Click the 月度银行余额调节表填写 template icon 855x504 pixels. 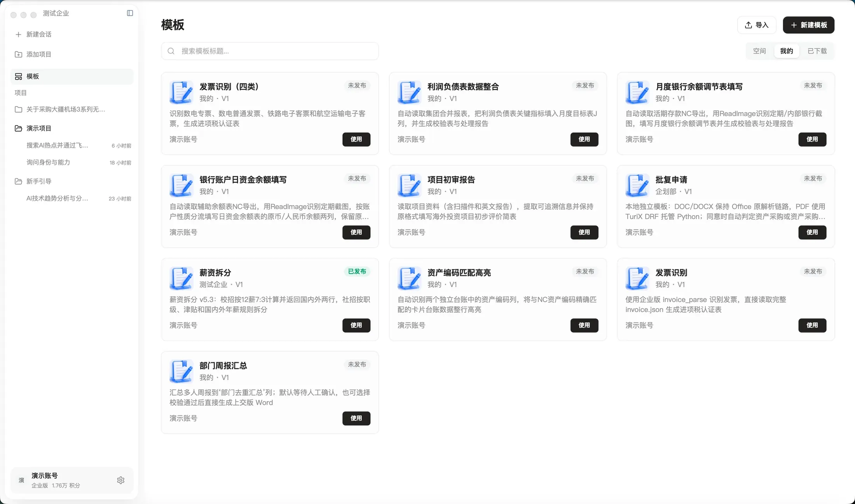pyautogui.click(x=637, y=92)
